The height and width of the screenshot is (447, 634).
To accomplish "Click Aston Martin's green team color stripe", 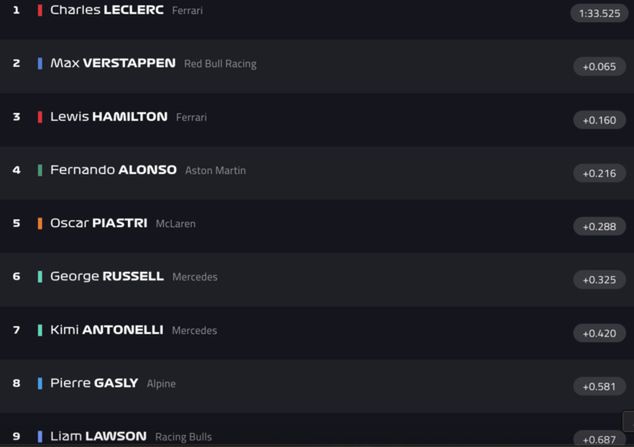I will [x=40, y=170].
